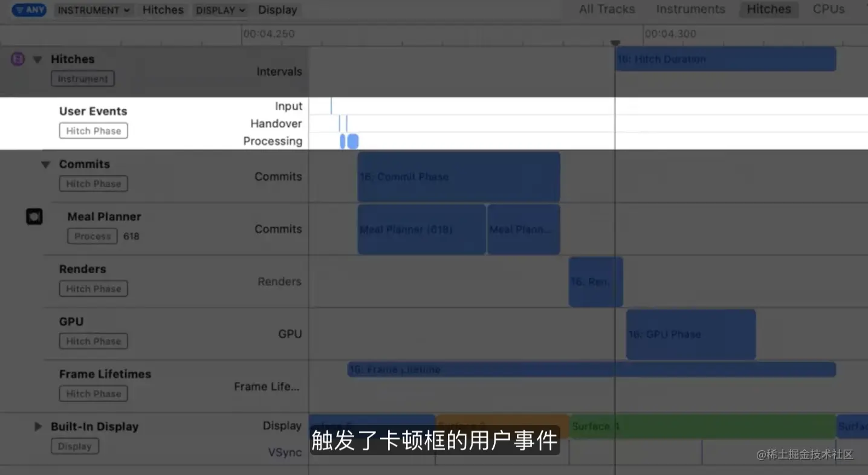Click the Process tag under Meal Planner
868x475 pixels.
point(93,236)
